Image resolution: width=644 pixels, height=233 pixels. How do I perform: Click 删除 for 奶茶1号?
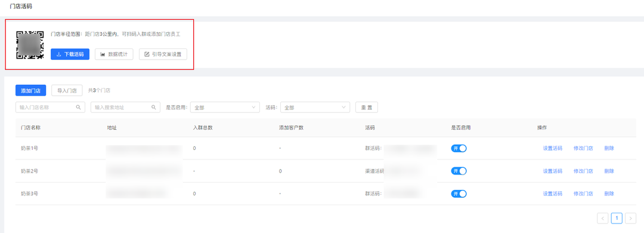[x=609, y=149]
